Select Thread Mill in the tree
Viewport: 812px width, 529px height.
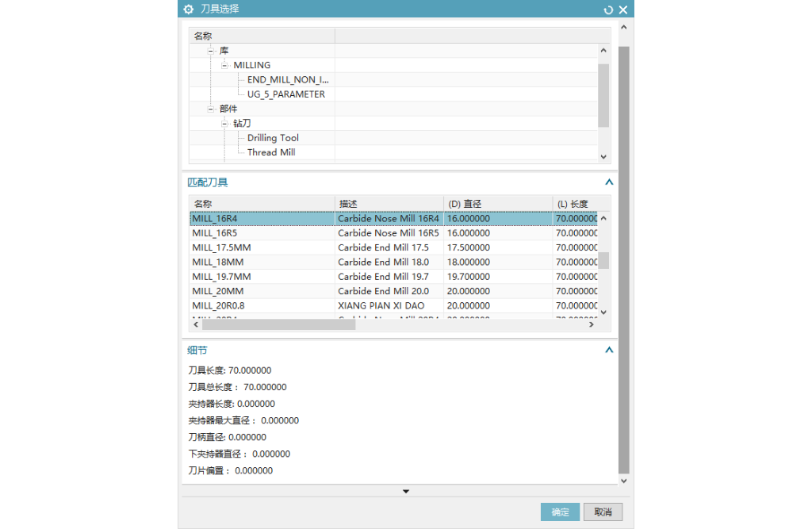point(271,152)
